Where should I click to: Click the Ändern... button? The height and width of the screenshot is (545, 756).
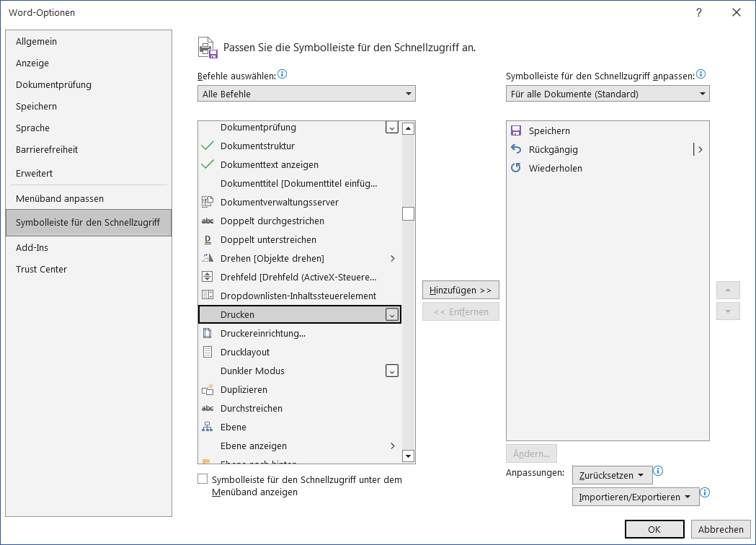tap(531, 453)
